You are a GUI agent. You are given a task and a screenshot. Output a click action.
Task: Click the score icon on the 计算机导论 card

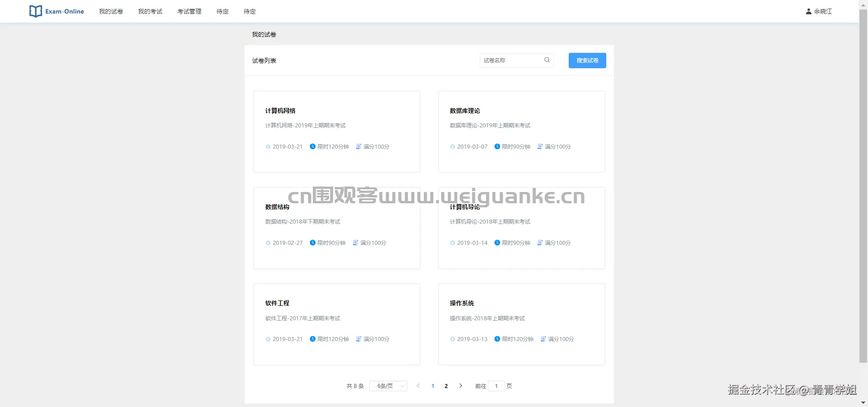540,243
